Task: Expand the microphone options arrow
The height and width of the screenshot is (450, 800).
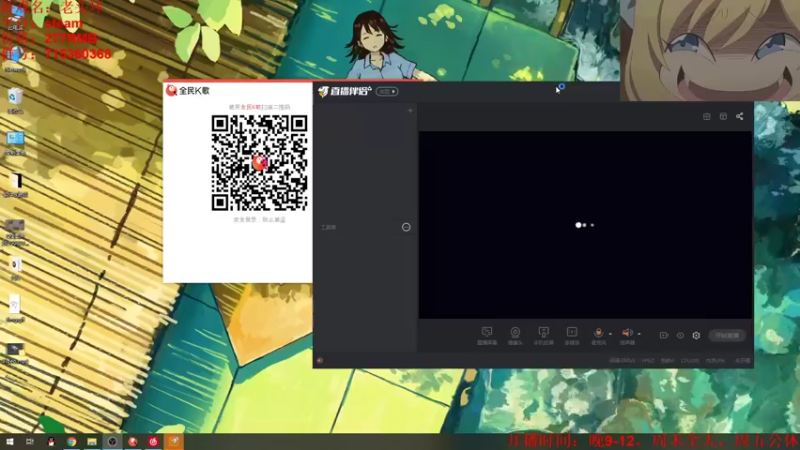Action: pos(610,334)
